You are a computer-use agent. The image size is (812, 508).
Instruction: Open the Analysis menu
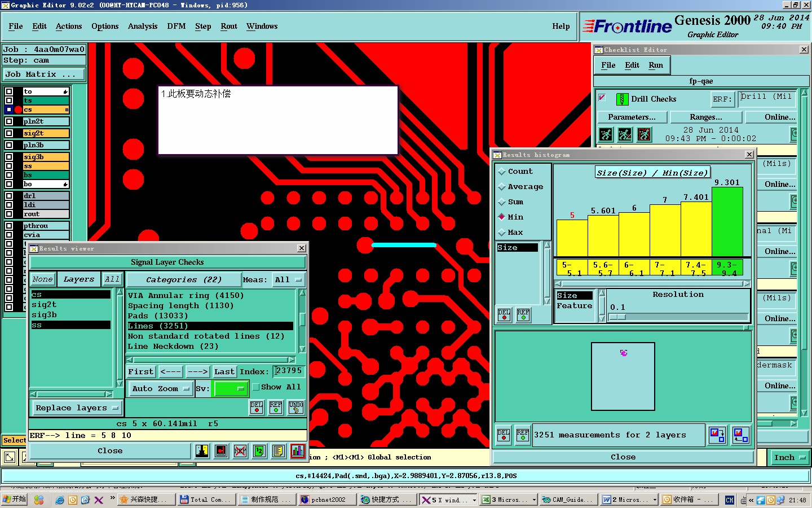(x=143, y=27)
